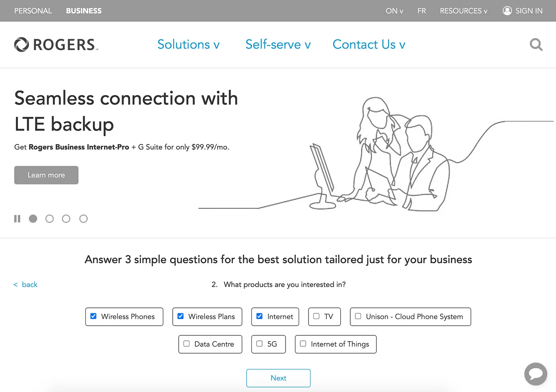Click the Sign In user icon
The width and height of the screenshot is (556, 392).
tap(507, 11)
